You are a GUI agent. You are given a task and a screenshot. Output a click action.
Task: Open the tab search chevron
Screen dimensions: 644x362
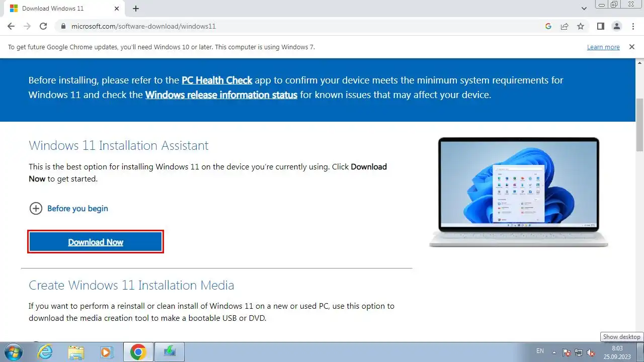point(584,9)
